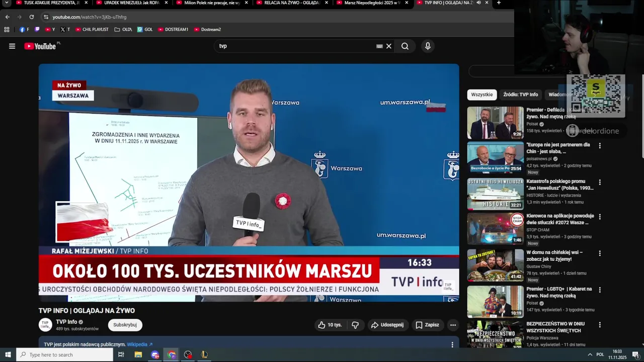Viewport: 644px width, 362px height.
Task: Open the Twitch bookmark icon
Action: (x=37, y=30)
